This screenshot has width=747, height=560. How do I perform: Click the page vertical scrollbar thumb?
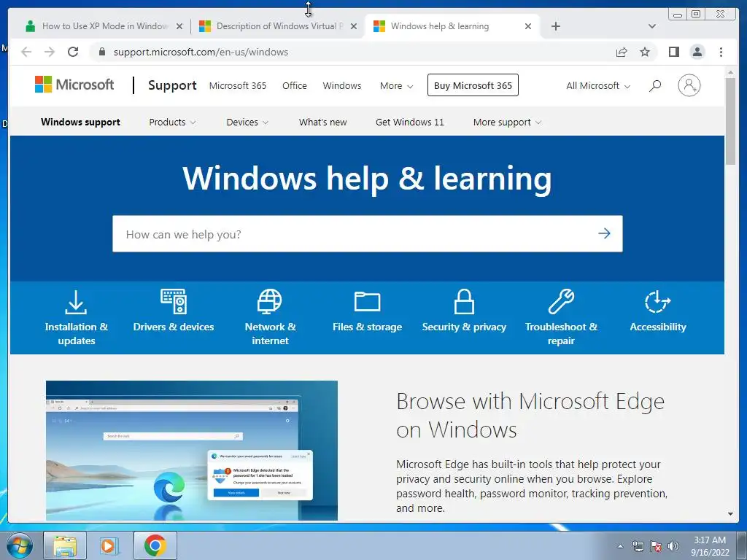pos(730,121)
